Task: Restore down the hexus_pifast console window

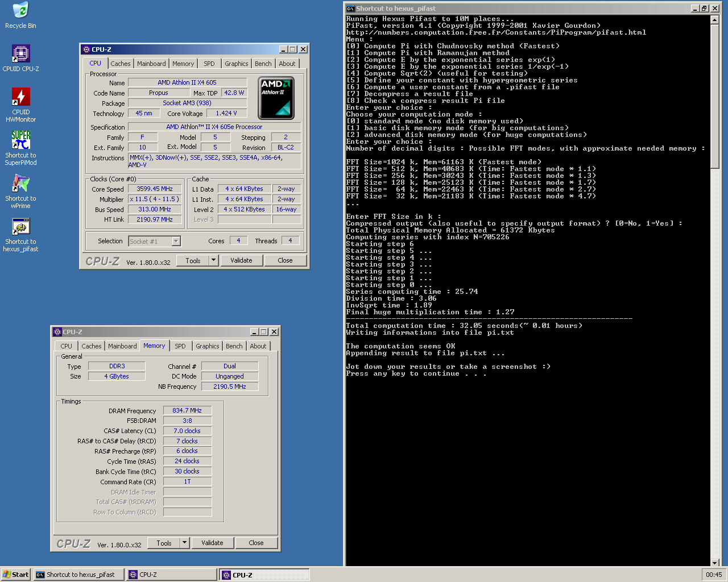Action: [x=705, y=9]
